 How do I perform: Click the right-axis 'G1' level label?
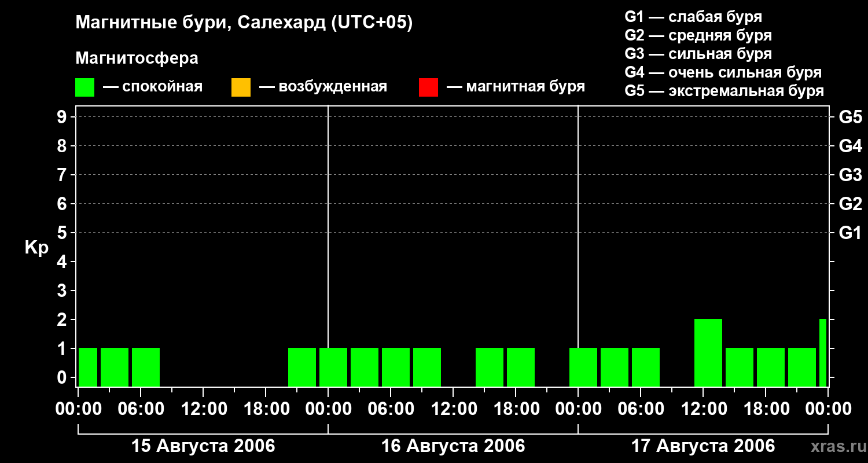[x=850, y=233]
